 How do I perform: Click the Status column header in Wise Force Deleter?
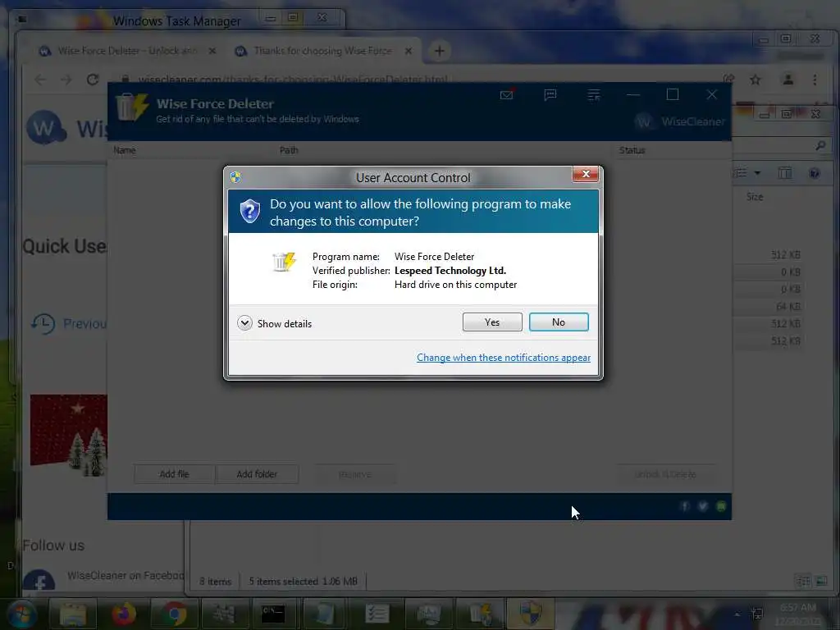(x=632, y=150)
